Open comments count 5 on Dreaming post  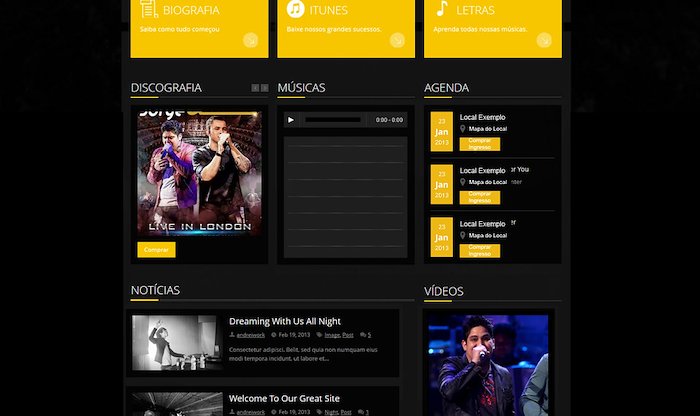click(369, 335)
